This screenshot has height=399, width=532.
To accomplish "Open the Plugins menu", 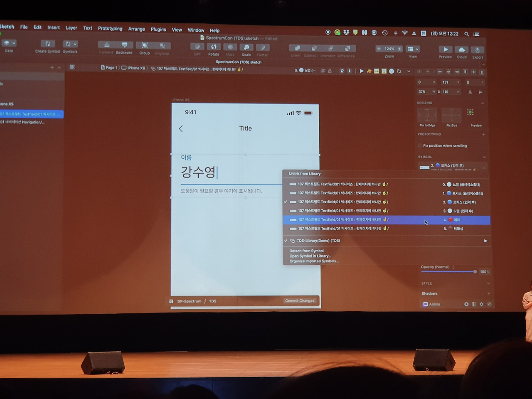I will click(x=158, y=29).
